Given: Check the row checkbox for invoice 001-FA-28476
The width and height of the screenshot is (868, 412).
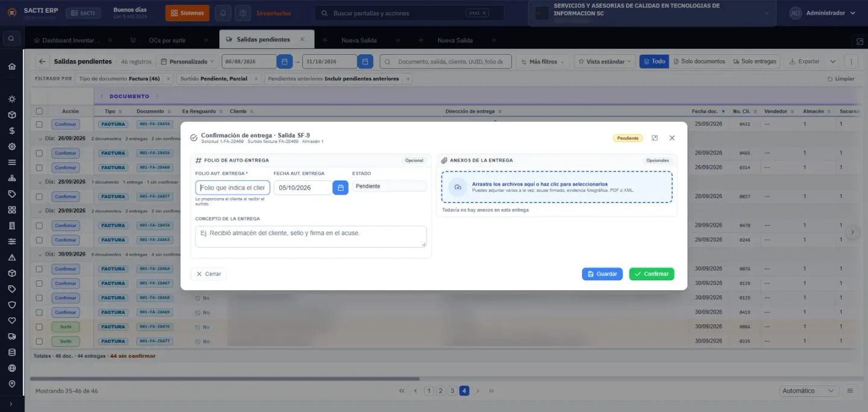Looking at the screenshot, I should 39,326.
